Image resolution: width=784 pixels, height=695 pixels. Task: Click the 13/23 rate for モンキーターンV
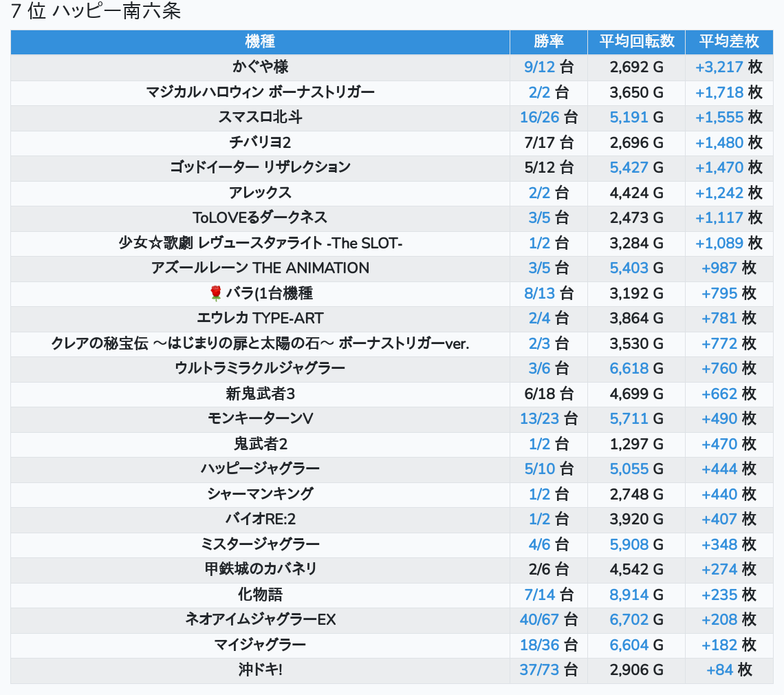539,419
